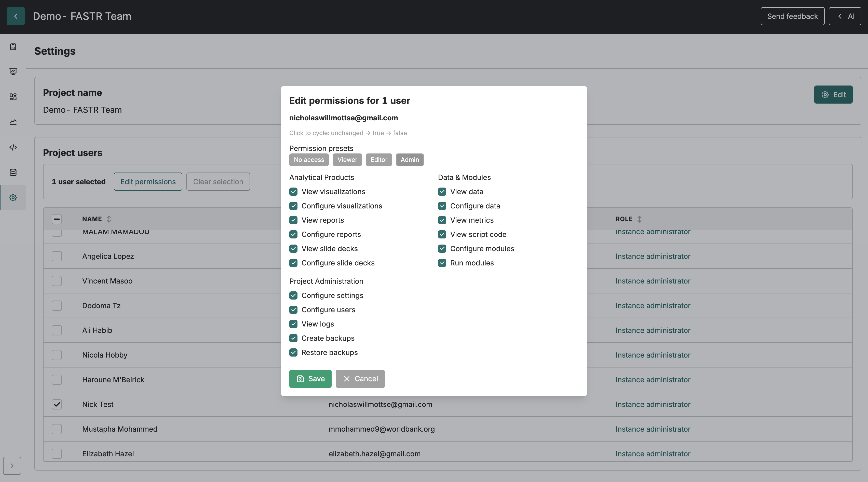
Task: Open the slide decks presentation icon in sidebar
Action: click(x=13, y=72)
